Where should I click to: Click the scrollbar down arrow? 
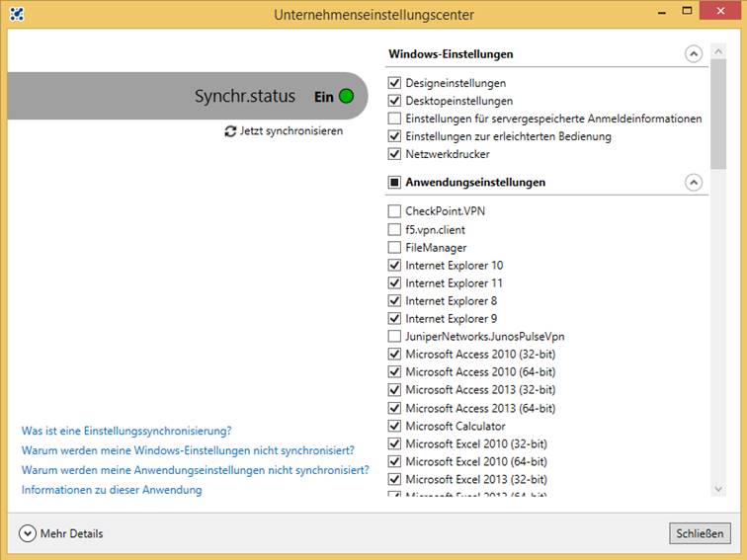click(718, 489)
